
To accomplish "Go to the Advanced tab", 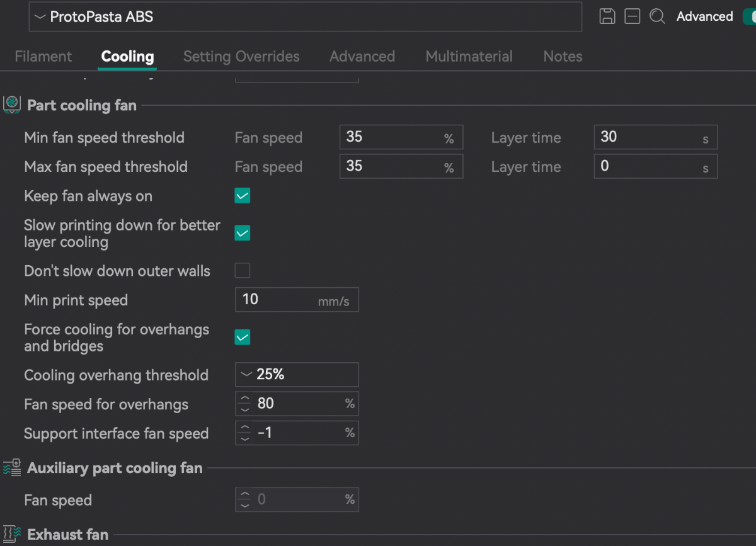I will (x=362, y=56).
